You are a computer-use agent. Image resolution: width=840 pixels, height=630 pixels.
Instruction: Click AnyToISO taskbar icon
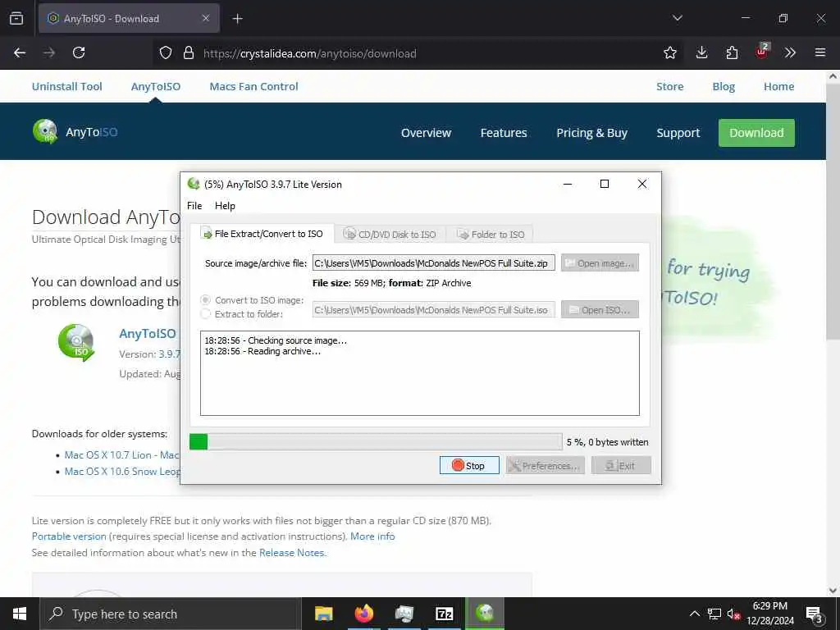485,614
